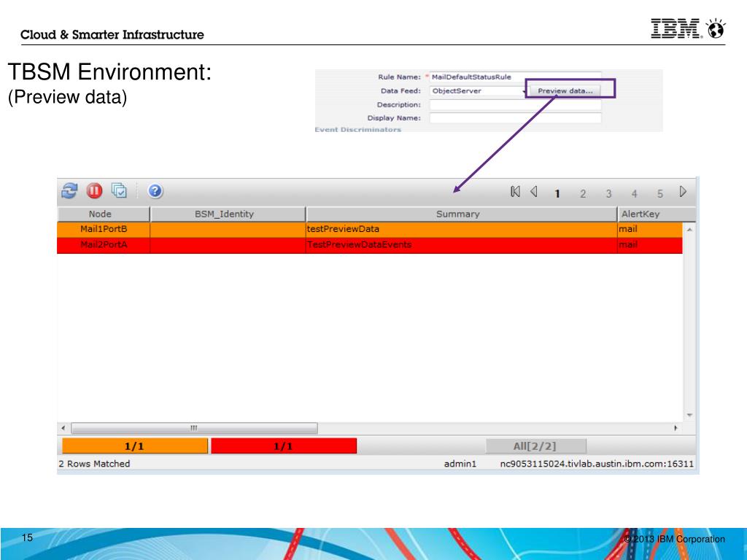This screenshot has width=747, height=560.
Task: Click the horizontal scrollbar right arrow
Action: [x=676, y=428]
